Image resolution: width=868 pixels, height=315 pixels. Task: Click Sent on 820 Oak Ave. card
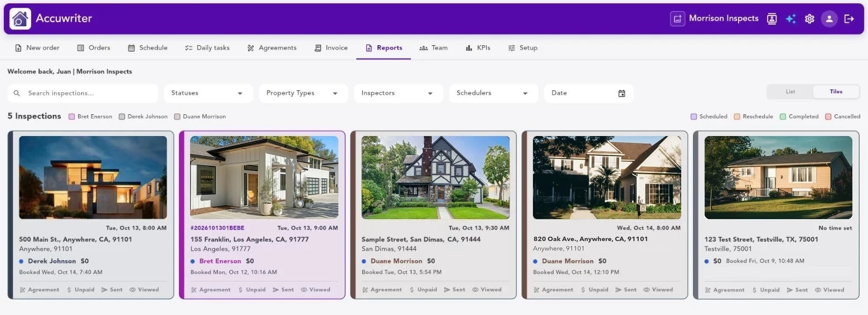point(626,290)
